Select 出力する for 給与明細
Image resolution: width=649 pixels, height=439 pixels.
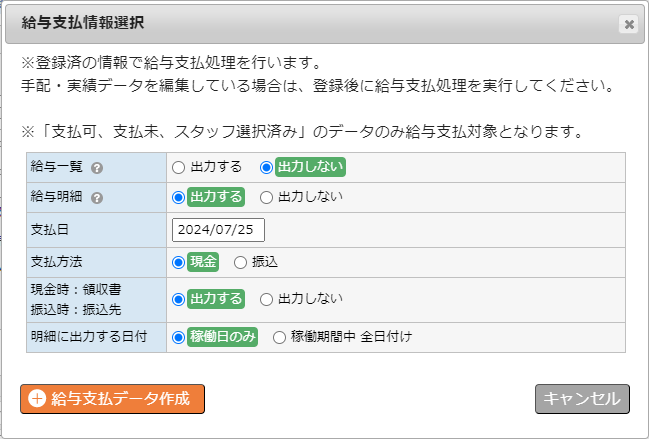[178, 197]
